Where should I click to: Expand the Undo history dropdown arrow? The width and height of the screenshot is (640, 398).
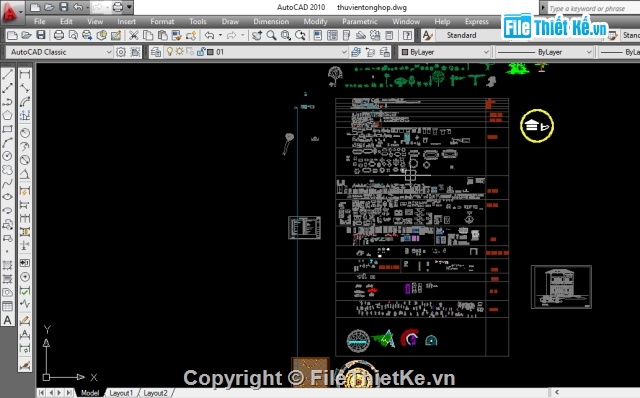tap(220, 36)
